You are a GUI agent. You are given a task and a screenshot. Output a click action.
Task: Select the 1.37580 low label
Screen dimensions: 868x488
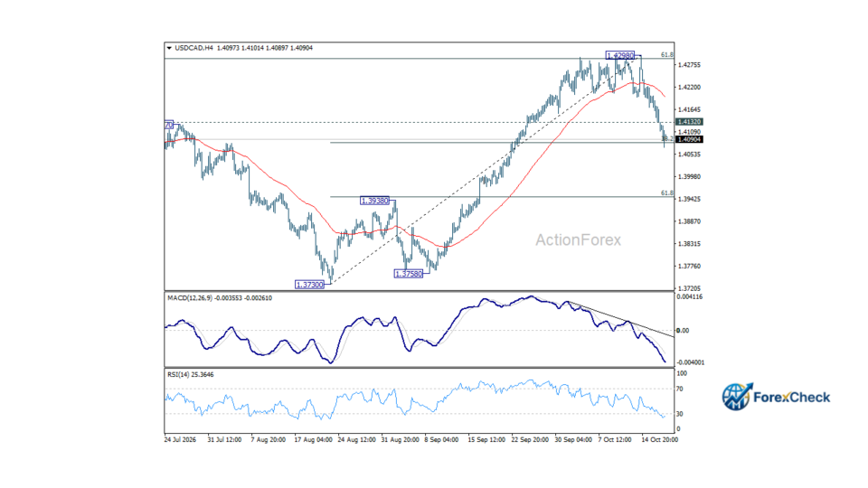408,274
